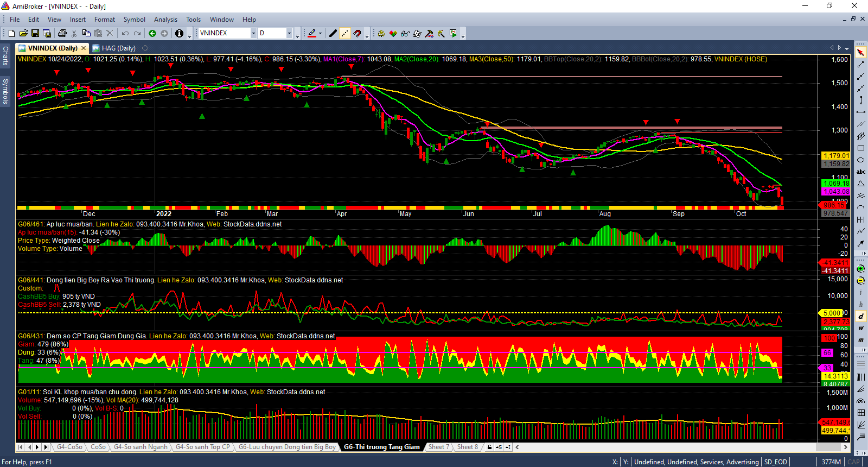Toggle the red magnet snap tool
This screenshot has height=467, width=868.
pos(357,33)
